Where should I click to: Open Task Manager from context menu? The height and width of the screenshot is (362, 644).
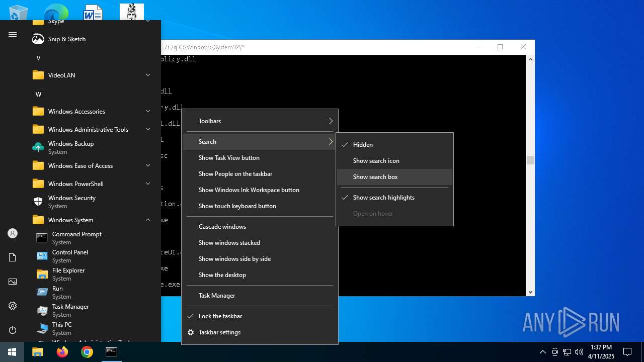pyautogui.click(x=260, y=296)
